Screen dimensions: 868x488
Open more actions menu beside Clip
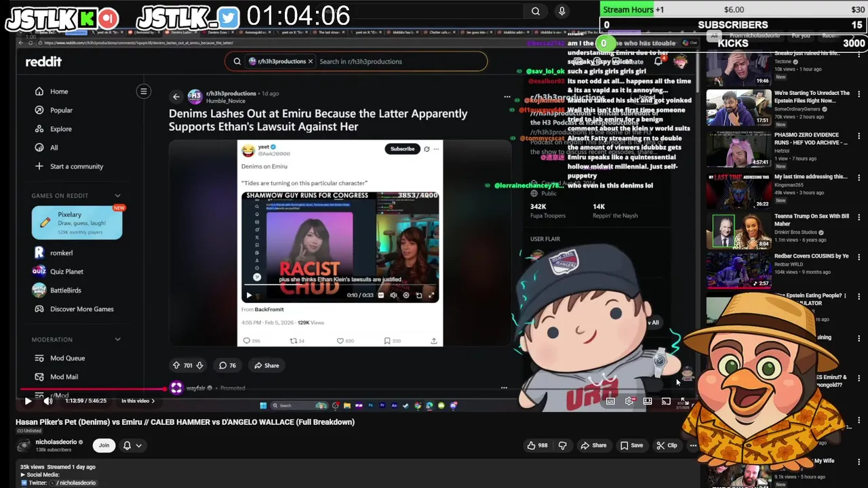693,445
